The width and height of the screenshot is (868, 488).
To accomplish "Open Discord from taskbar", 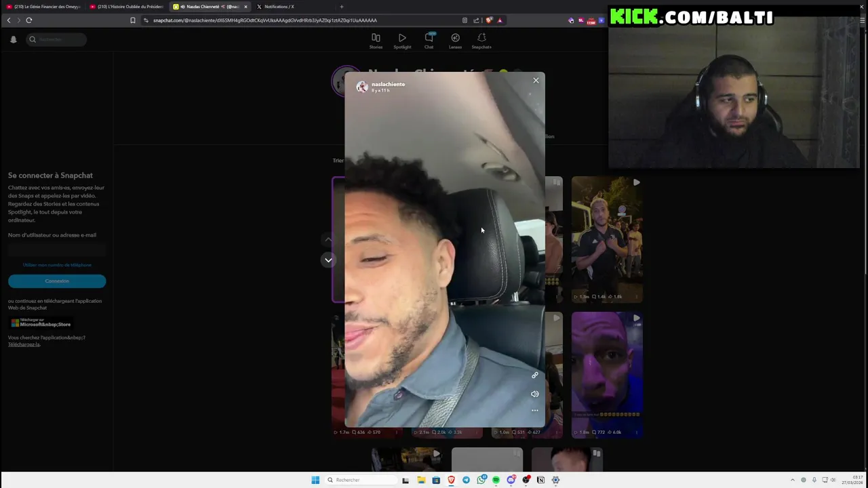I will (x=511, y=480).
